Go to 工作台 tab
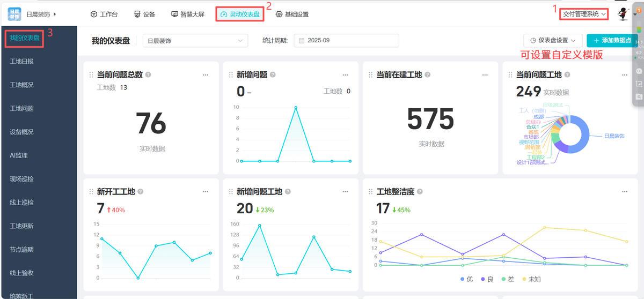 [104, 14]
